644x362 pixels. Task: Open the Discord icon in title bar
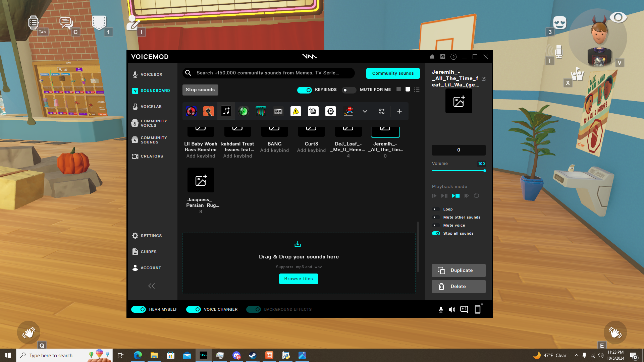443,57
